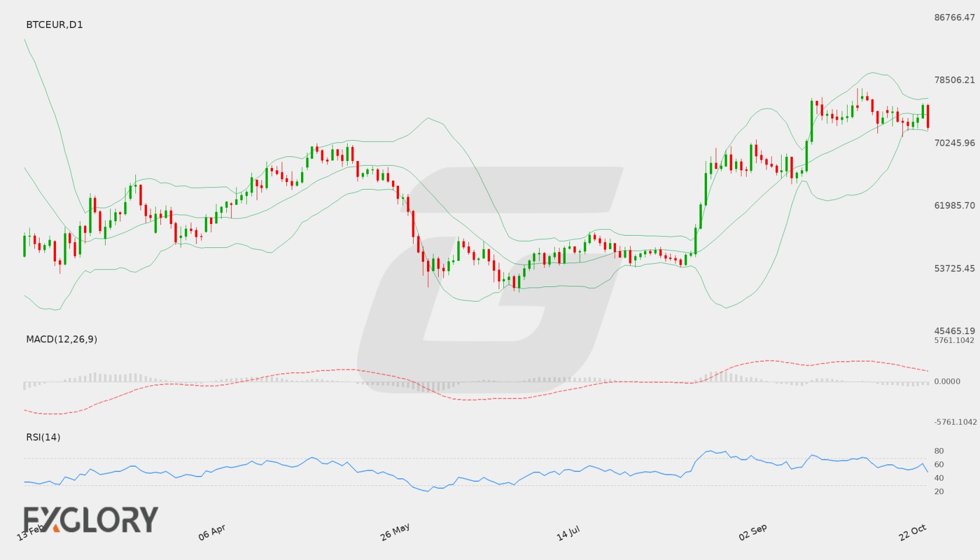Click the 13 Feb date label
This screenshot has width=980, height=560.
(x=30, y=532)
